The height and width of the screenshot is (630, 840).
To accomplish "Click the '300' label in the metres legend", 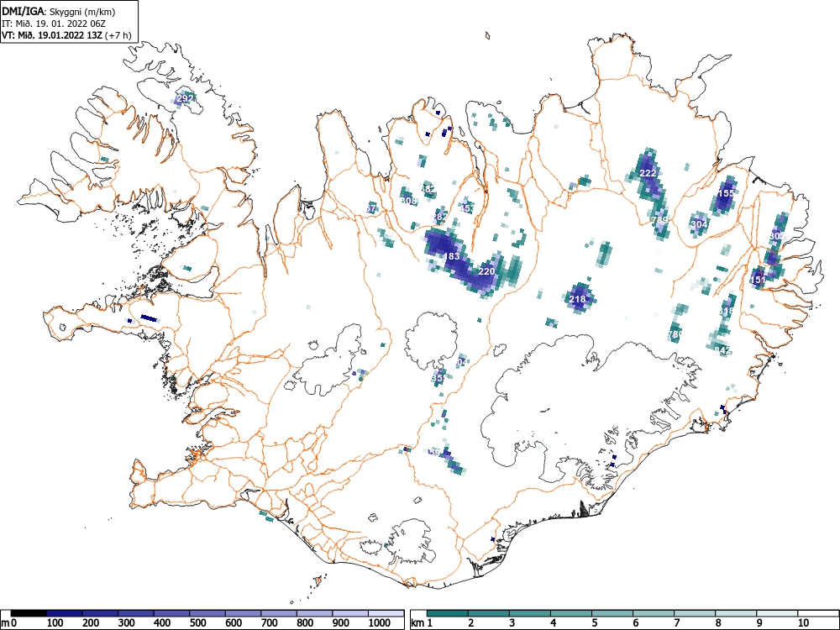I will point(127,623).
